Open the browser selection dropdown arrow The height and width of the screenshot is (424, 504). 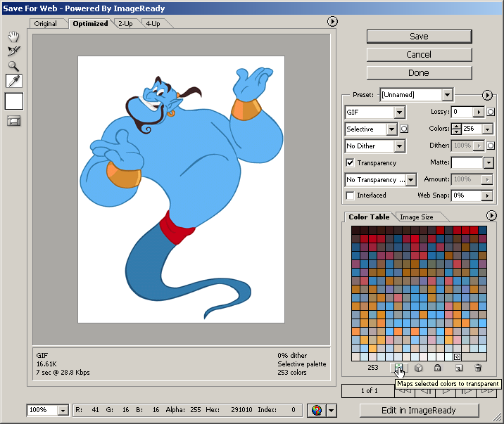[x=332, y=410]
